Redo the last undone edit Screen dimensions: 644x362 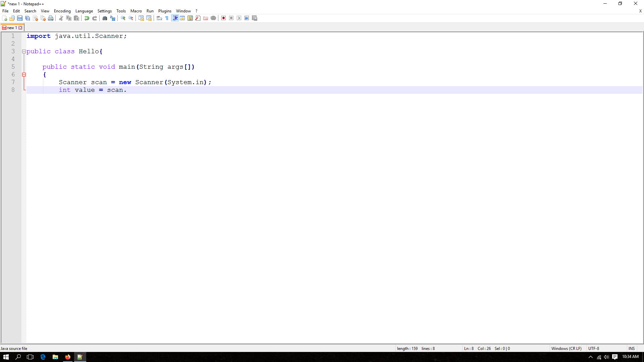[x=95, y=18]
